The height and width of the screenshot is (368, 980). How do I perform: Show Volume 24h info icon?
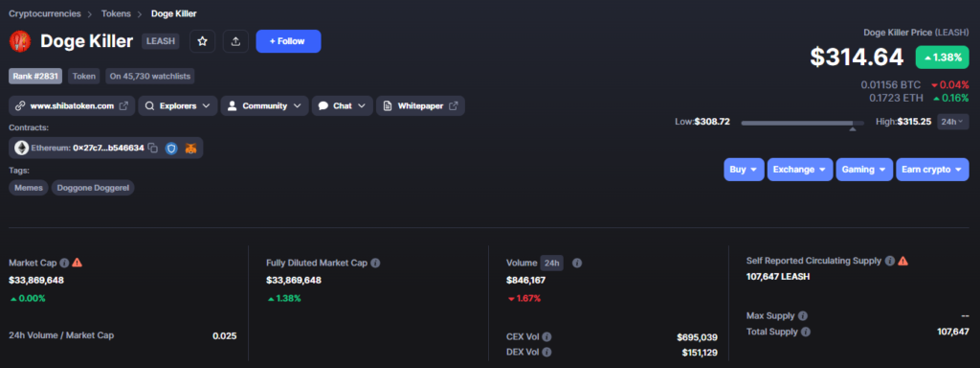pos(577,263)
